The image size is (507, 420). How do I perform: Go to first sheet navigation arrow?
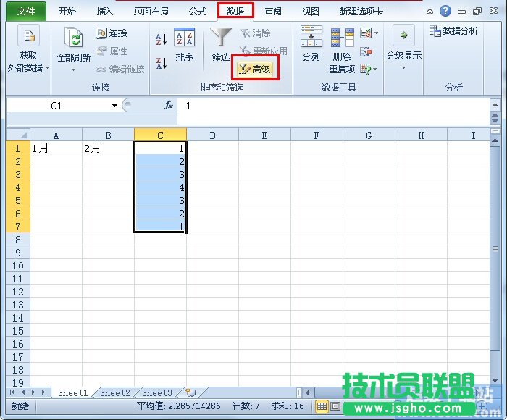coord(12,392)
